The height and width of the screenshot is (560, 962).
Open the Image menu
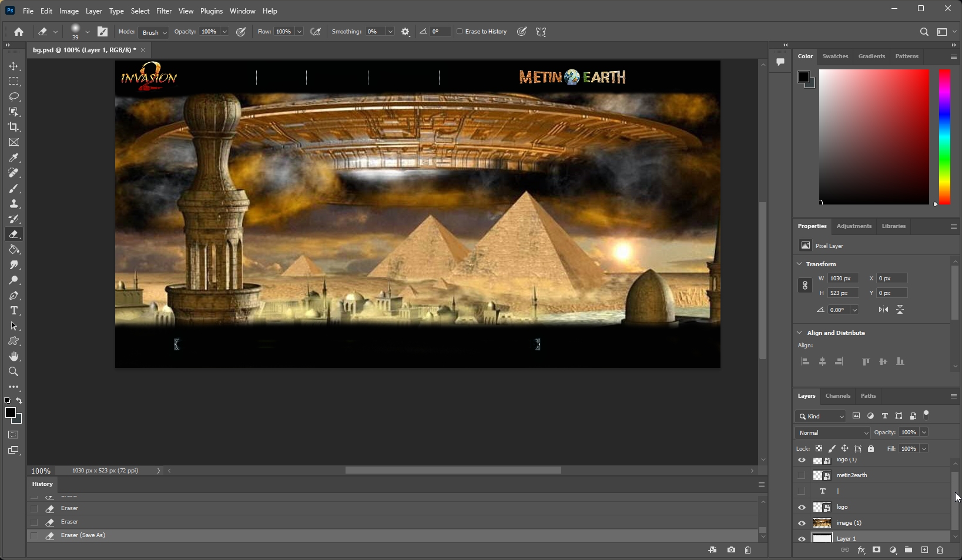pyautogui.click(x=69, y=11)
